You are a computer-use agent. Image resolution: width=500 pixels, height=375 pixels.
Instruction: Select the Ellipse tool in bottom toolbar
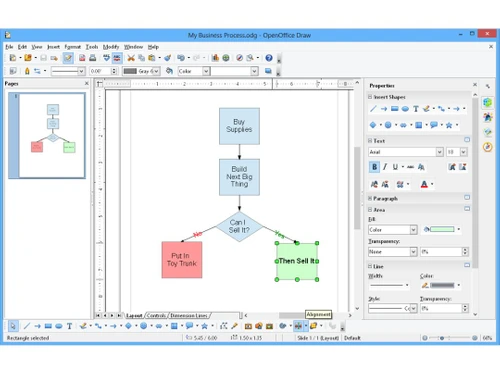(x=59, y=326)
